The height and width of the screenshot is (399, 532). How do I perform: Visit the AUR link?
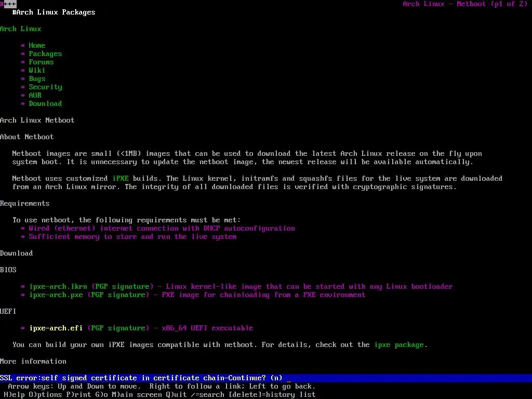35,96
